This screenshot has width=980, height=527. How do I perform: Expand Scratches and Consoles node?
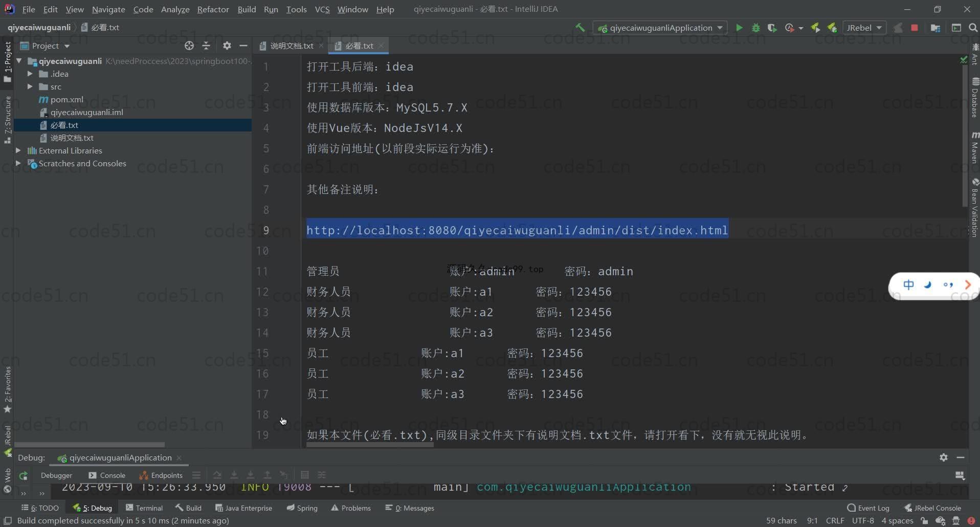[x=18, y=163]
